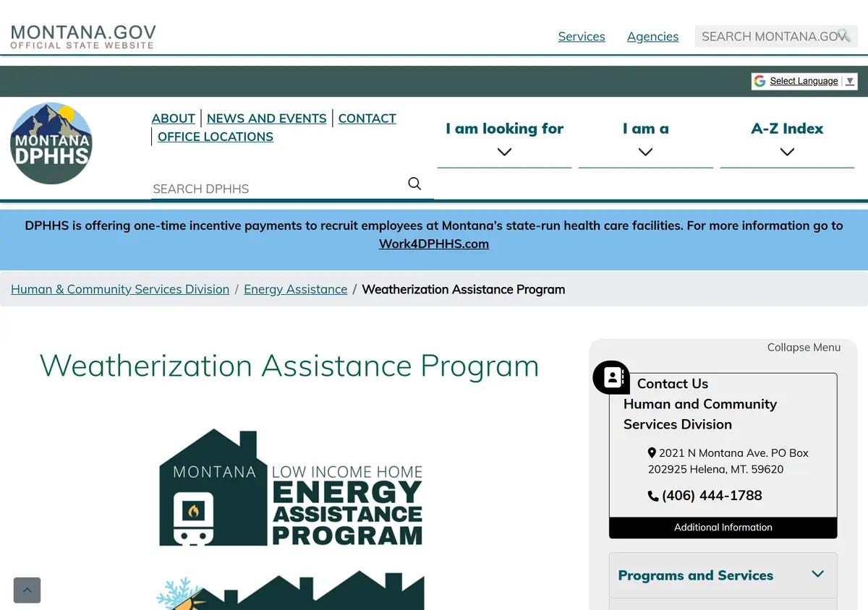Open the Services link in the top bar
The height and width of the screenshot is (610, 868).
(582, 36)
